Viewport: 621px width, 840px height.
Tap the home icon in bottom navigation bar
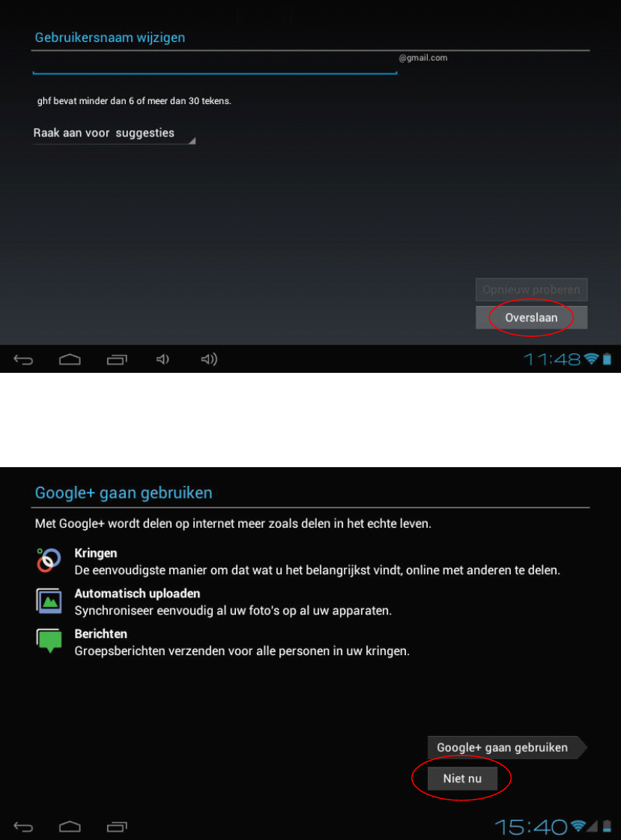(x=70, y=827)
